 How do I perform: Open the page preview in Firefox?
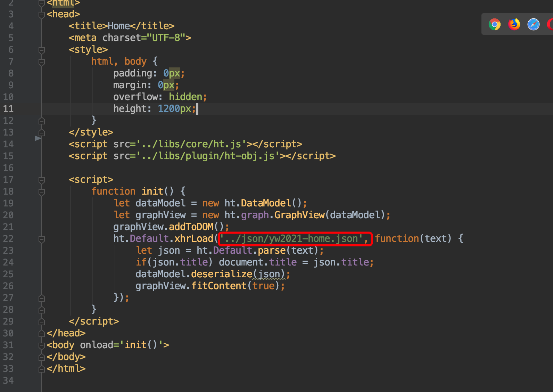tap(514, 24)
